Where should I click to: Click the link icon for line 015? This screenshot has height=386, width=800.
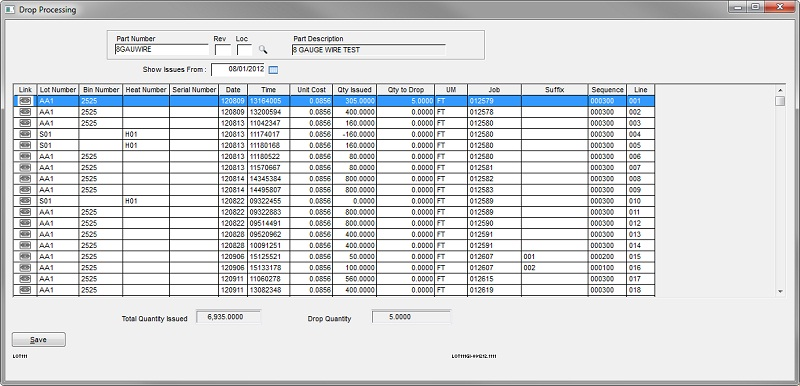25,256
